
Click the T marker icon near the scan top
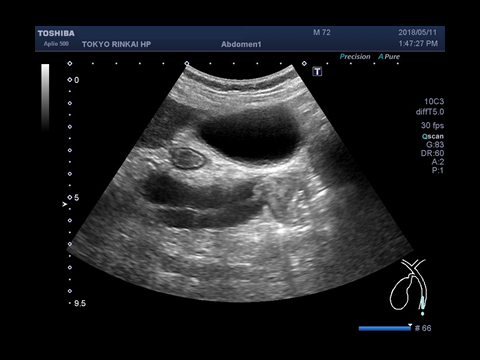point(317,71)
